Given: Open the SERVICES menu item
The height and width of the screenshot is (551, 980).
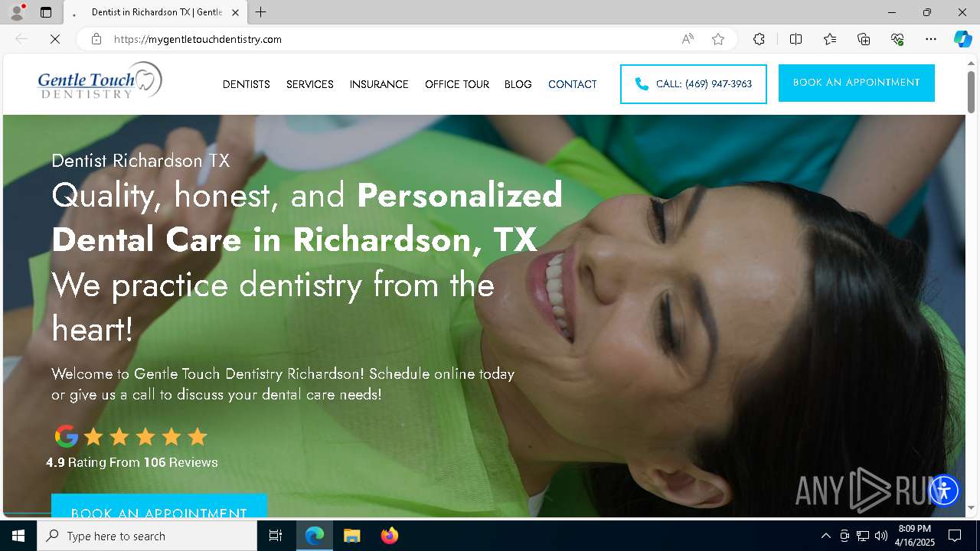Looking at the screenshot, I should (310, 84).
